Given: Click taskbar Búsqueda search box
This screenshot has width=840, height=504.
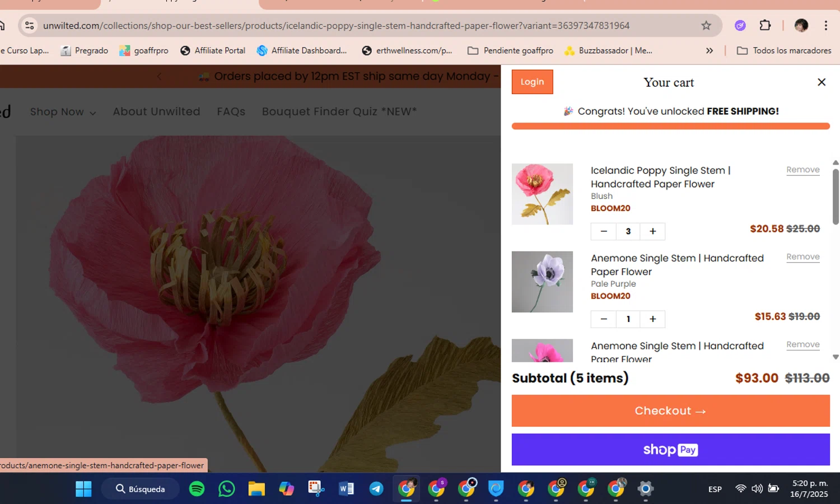Looking at the screenshot, I should (141, 489).
